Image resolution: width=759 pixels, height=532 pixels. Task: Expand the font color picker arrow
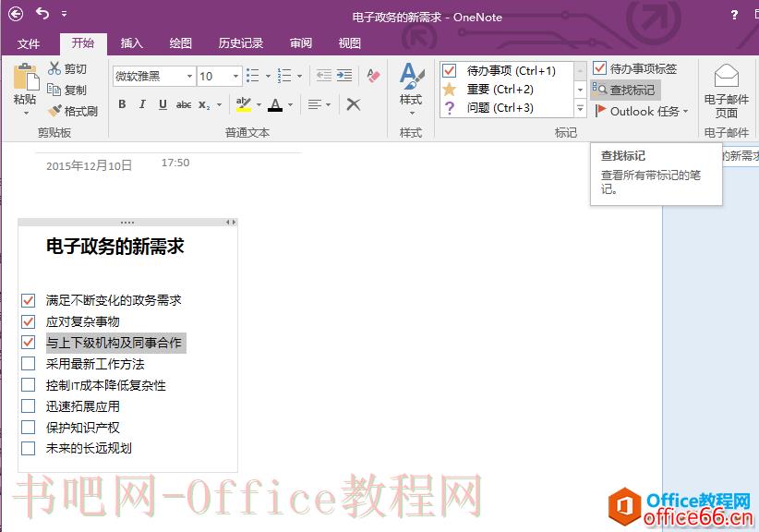point(291,104)
